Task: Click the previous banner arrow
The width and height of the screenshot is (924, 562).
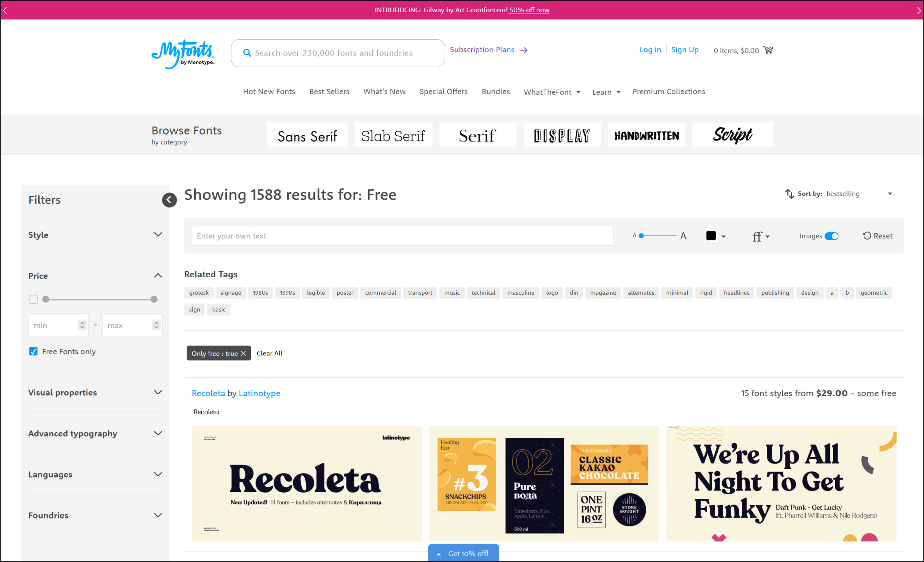Action: 5,10
